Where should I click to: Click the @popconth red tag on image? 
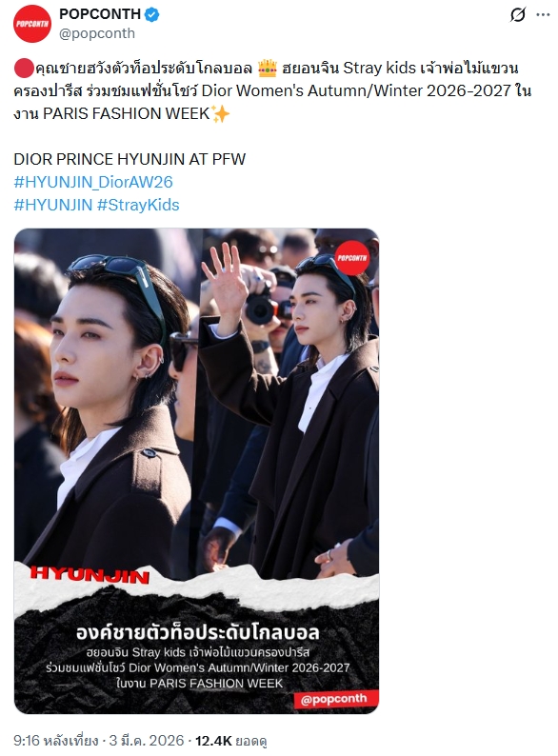[336, 699]
